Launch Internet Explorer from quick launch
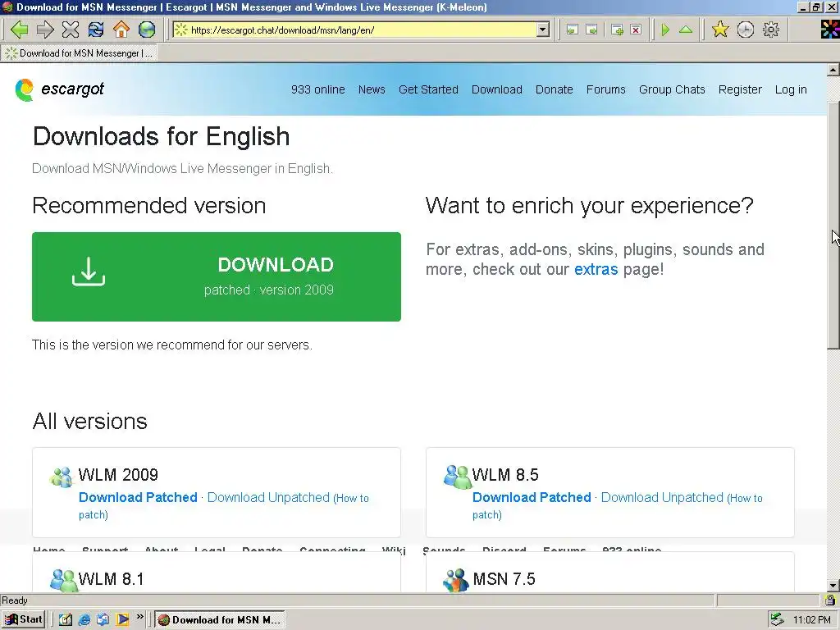The image size is (840, 630). (84, 620)
